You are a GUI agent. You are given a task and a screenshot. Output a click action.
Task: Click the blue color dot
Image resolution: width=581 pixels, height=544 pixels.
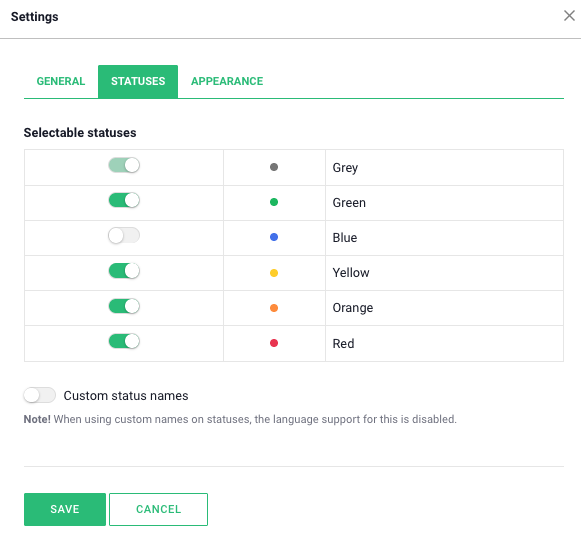[x=274, y=237]
